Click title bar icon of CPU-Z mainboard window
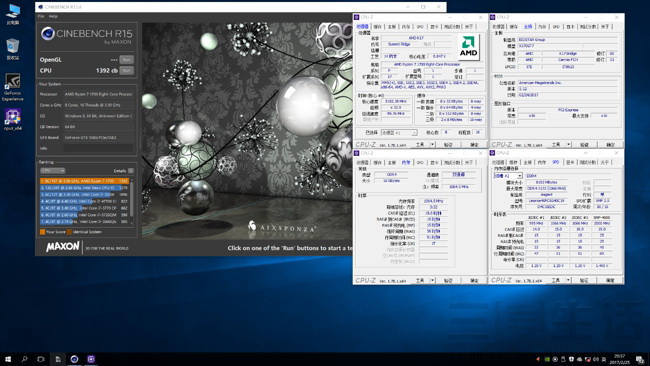Image resolution: width=650 pixels, height=366 pixels. point(492,17)
